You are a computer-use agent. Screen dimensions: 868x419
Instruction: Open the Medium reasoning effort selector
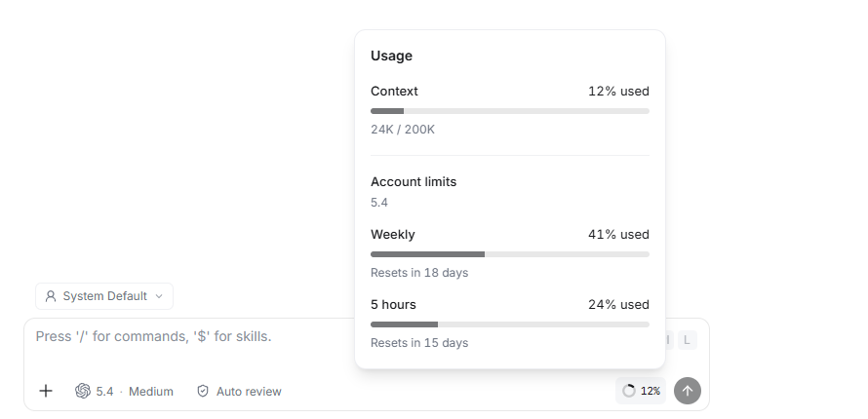[151, 392]
